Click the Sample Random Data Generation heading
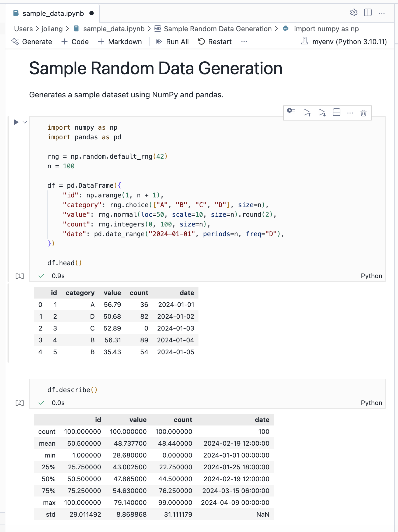 [156, 68]
